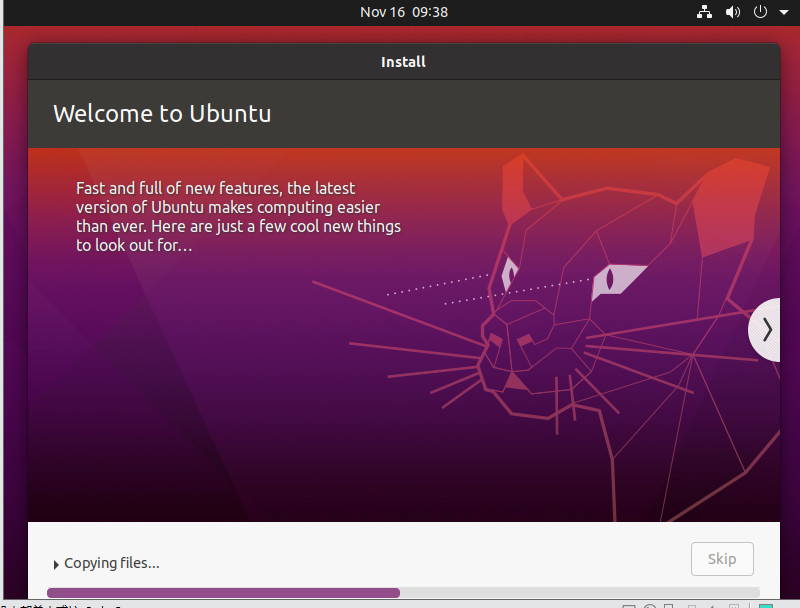Click the volume speaker icon
Image resolution: width=800 pixels, height=608 pixels.
coord(733,12)
